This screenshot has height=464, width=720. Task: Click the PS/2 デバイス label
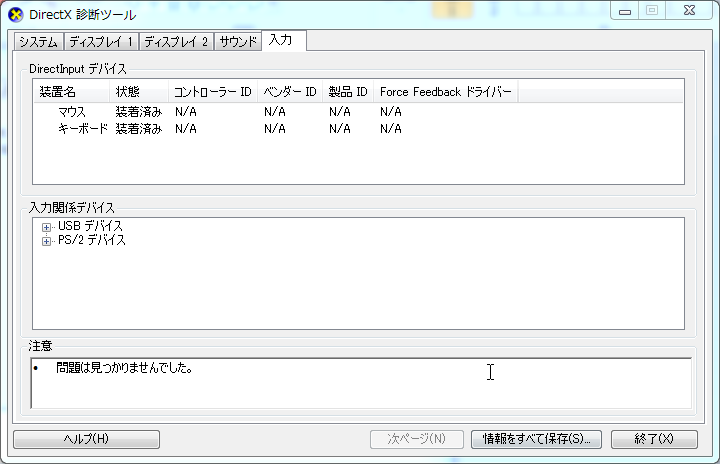click(91, 240)
